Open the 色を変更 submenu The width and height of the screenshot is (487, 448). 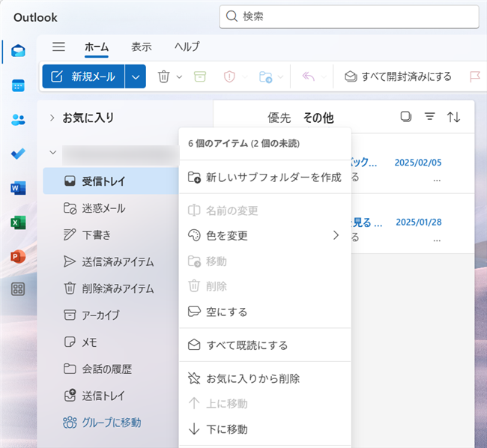pos(264,235)
